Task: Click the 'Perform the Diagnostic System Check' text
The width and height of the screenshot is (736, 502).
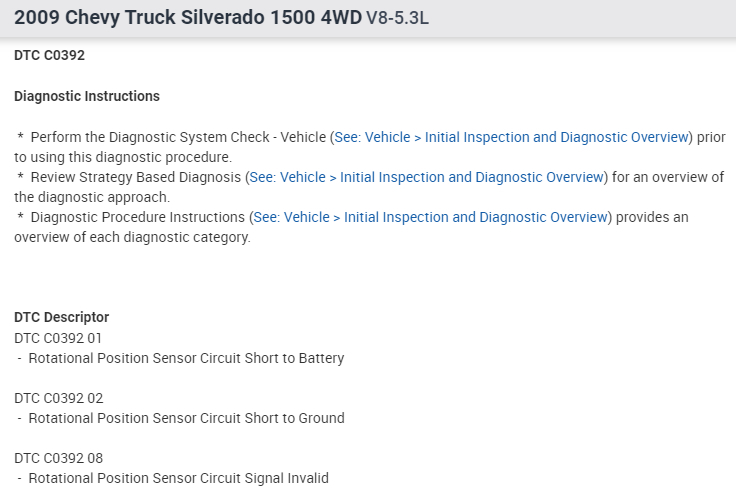Action: tap(178, 137)
